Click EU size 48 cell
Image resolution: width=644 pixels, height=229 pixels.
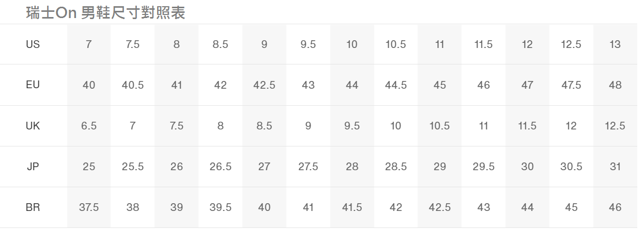[x=615, y=85]
